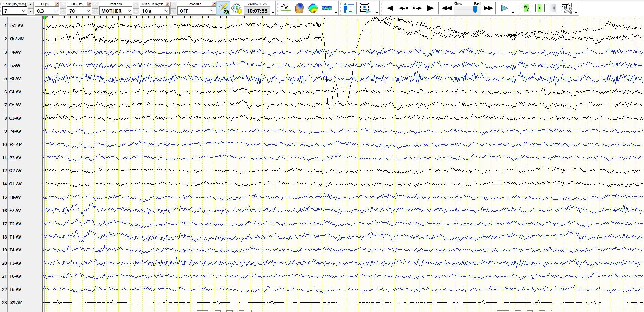Select the Fp1-AV channel label

tap(16, 39)
